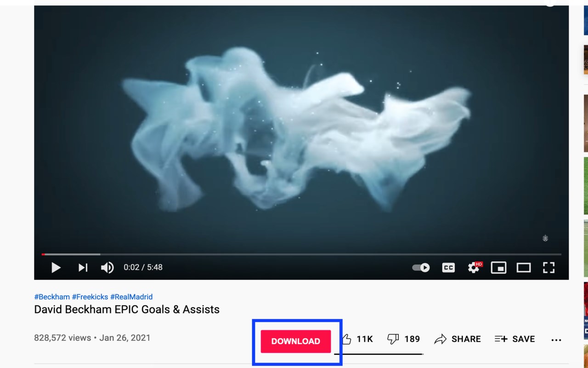Open the HD settings gear menu
The height and width of the screenshot is (368, 588).
pyautogui.click(x=475, y=267)
